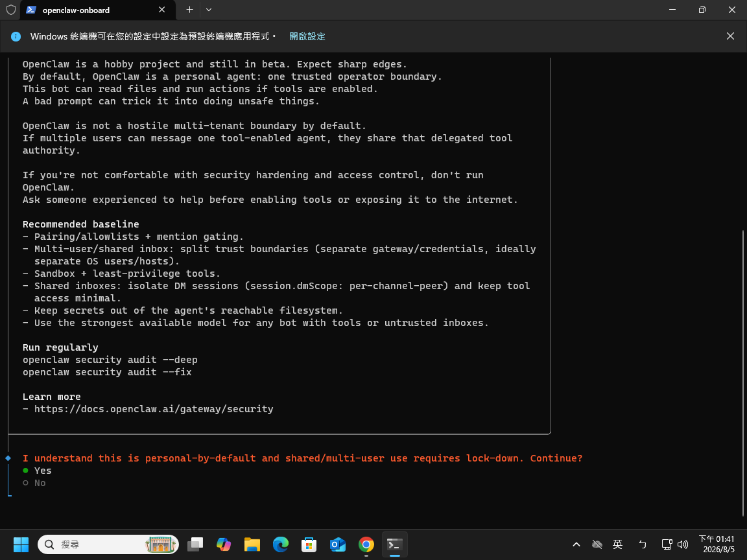This screenshot has width=747, height=560.
Task: Click the 開啟設定 link
Action: tap(307, 36)
